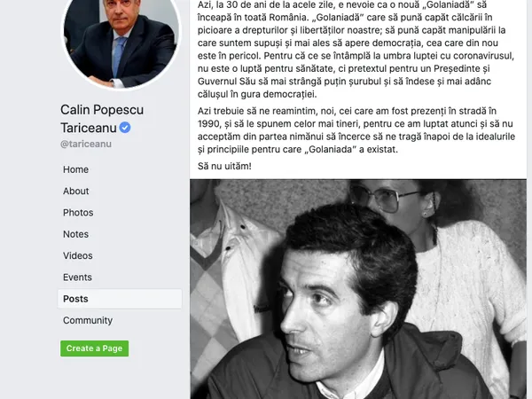Click the Calin Popescu Tariceanu page name

click(102, 119)
